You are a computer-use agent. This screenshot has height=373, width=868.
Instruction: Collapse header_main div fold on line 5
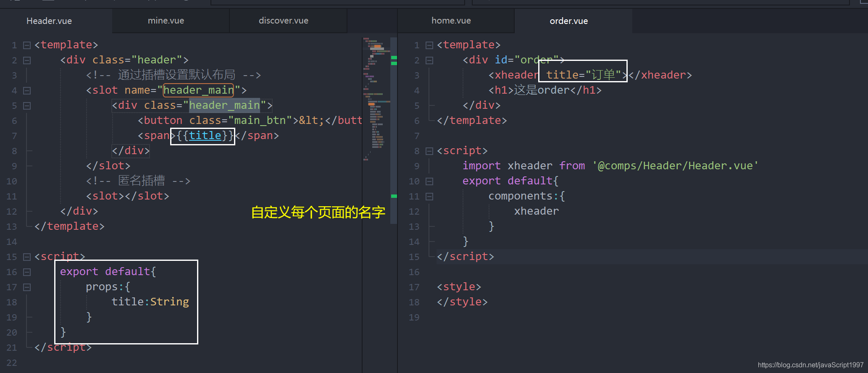[27, 105]
